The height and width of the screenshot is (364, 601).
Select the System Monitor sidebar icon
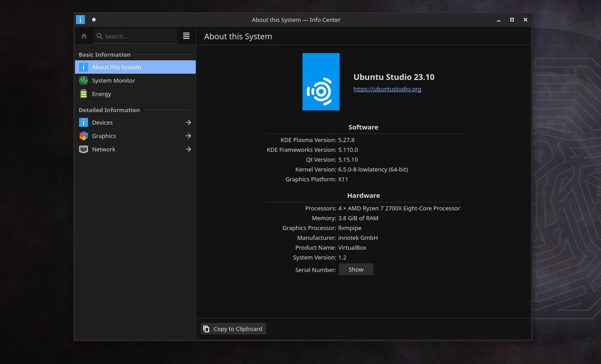click(84, 80)
